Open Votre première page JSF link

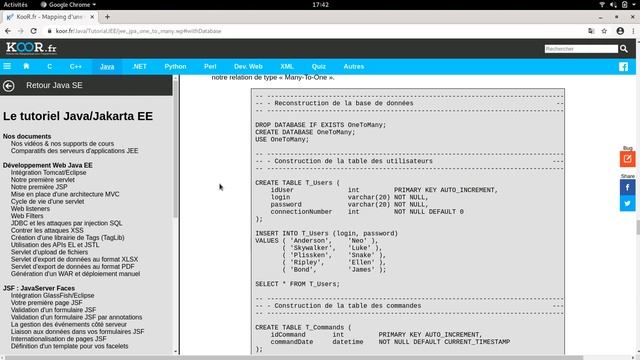point(47,303)
